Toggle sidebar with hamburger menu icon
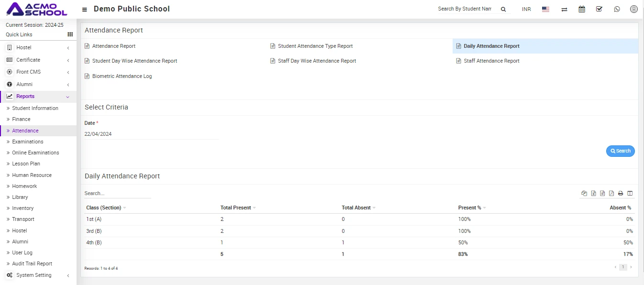The height and width of the screenshot is (285, 644). click(85, 10)
